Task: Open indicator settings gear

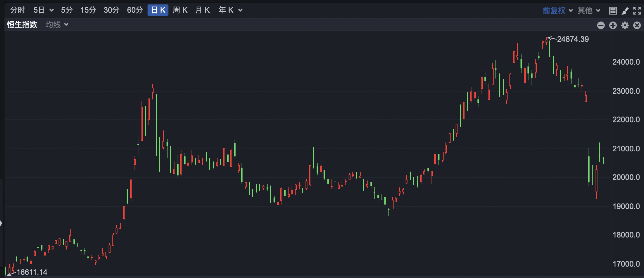Action: pos(625,25)
